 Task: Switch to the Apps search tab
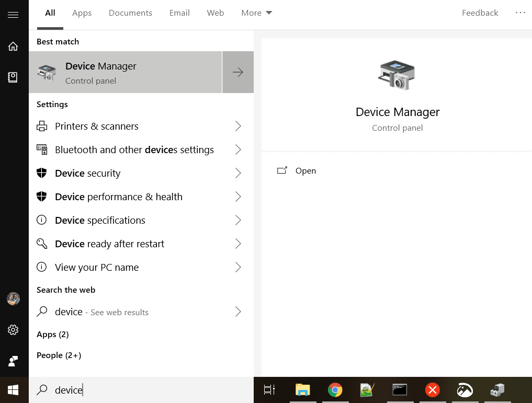82,13
